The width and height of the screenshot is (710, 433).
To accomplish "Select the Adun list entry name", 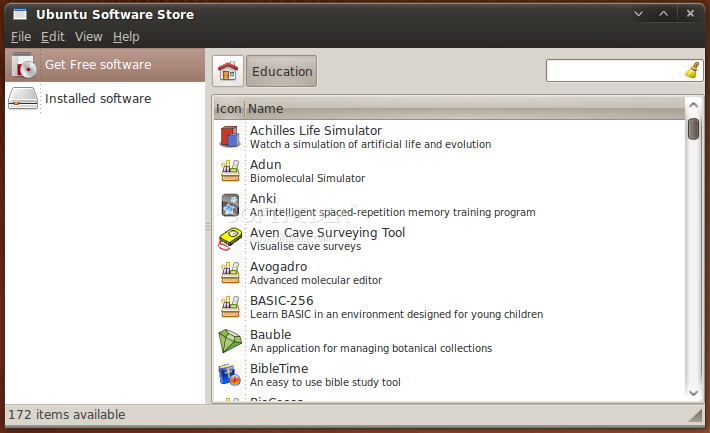I will 266,164.
